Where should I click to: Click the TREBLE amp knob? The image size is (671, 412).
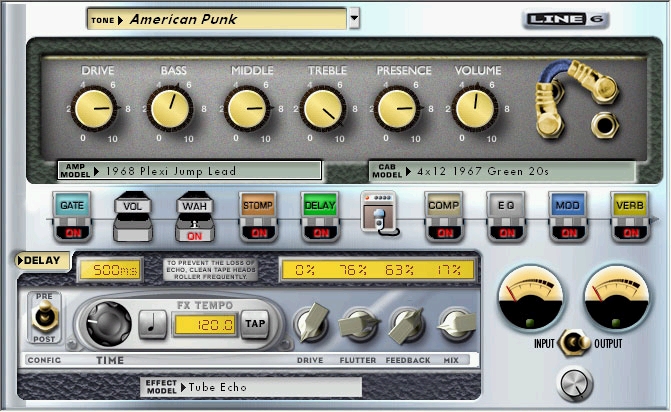[323, 109]
